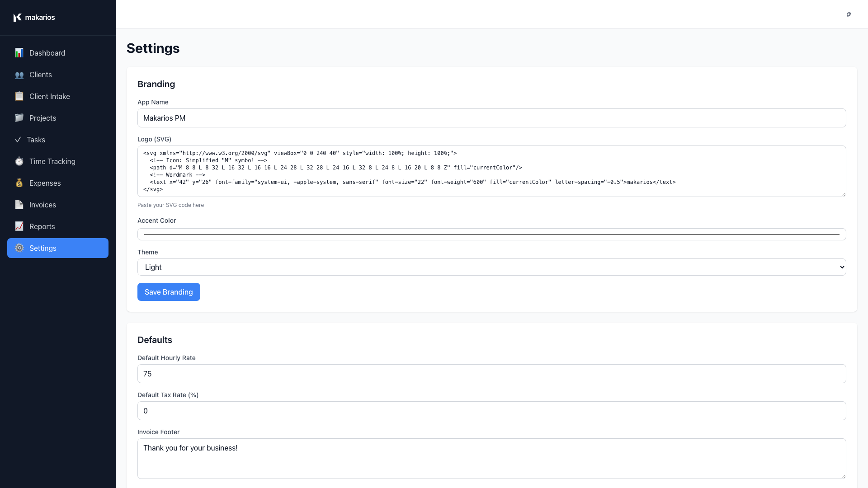Viewport: 868px width, 488px height.
Task: Open Time Tracking via the clock icon
Action: tap(19, 161)
